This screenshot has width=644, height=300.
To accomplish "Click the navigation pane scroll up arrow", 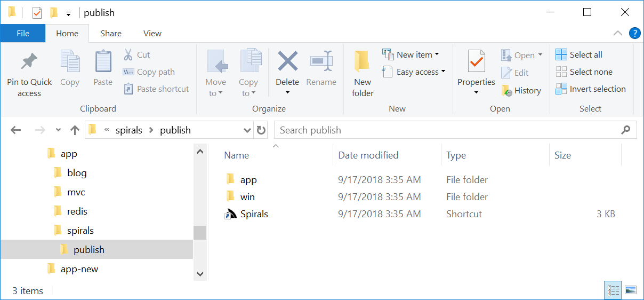I will pos(200,152).
